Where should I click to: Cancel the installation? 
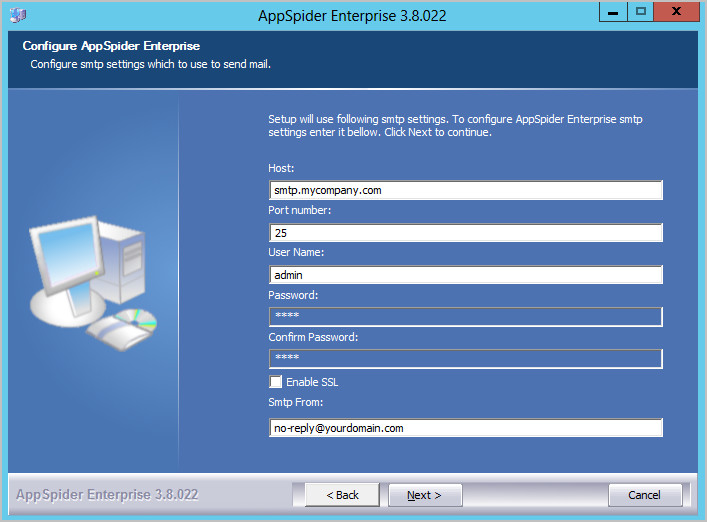coord(645,495)
